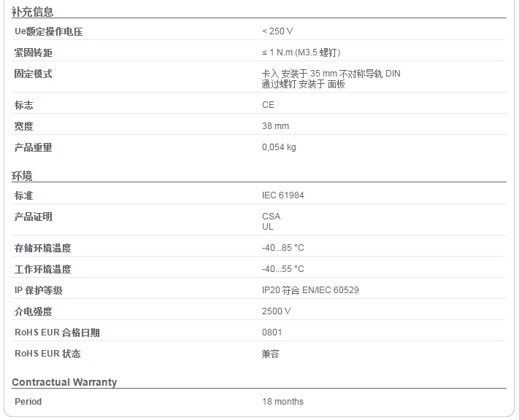
Task: Click the IP20 符合 EN/IEC 60529 value
Action: [310, 290]
